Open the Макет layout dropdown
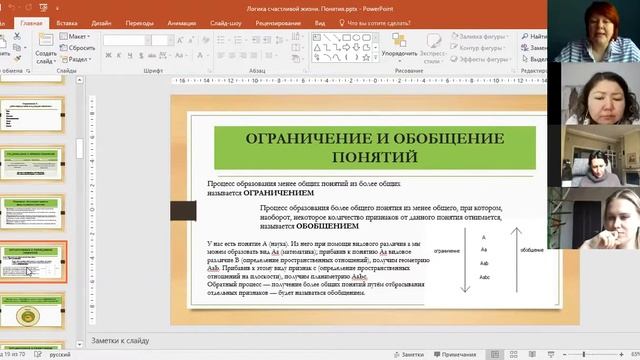The width and height of the screenshot is (640, 360). [75, 36]
